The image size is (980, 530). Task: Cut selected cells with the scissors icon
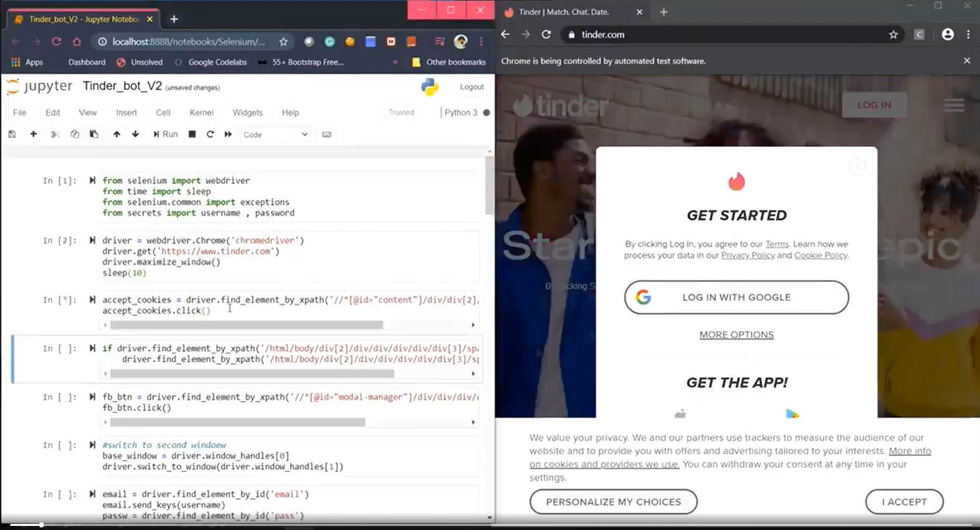[55, 134]
